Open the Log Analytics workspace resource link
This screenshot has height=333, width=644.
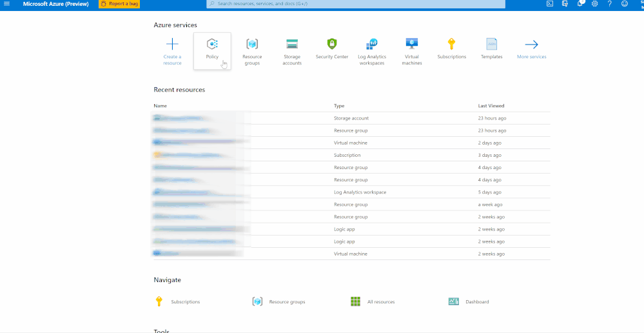(x=183, y=192)
